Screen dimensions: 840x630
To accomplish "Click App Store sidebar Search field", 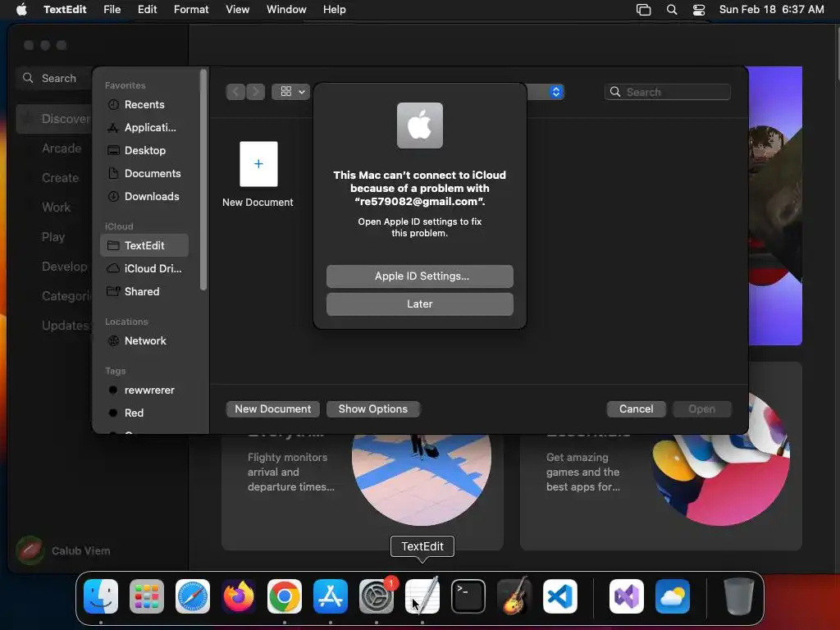I will click(x=53, y=78).
